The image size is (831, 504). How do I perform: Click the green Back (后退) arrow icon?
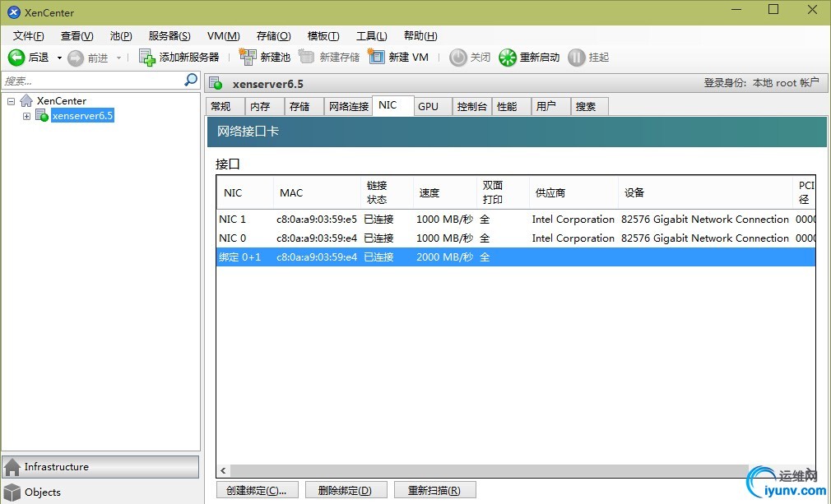[x=16, y=58]
